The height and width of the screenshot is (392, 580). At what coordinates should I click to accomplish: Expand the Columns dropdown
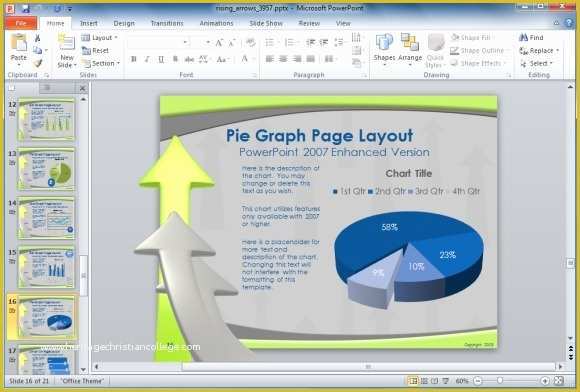point(330,59)
